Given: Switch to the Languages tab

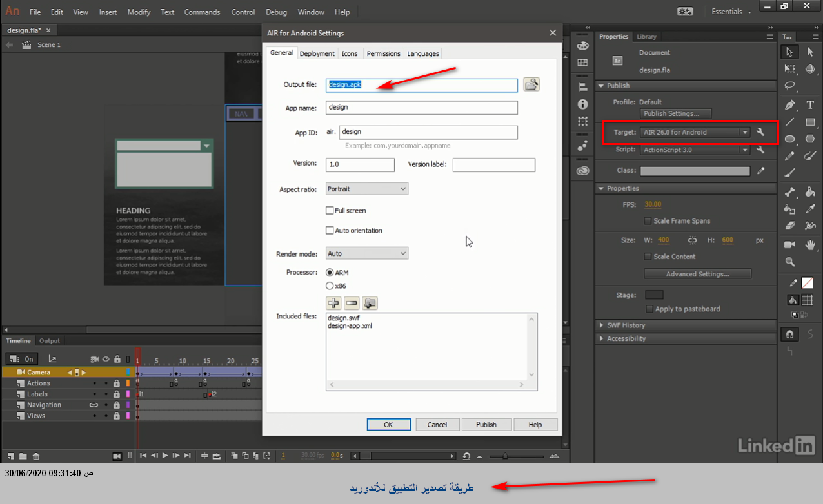Looking at the screenshot, I should coord(423,53).
